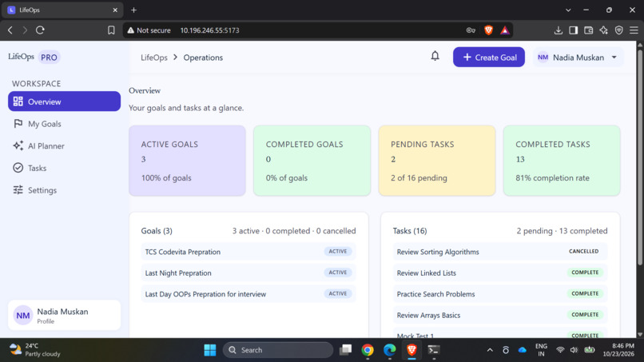This screenshot has height=362, width=644.
Task: Click the NM avatar in sidebar
Action: (x=23, y=316)
